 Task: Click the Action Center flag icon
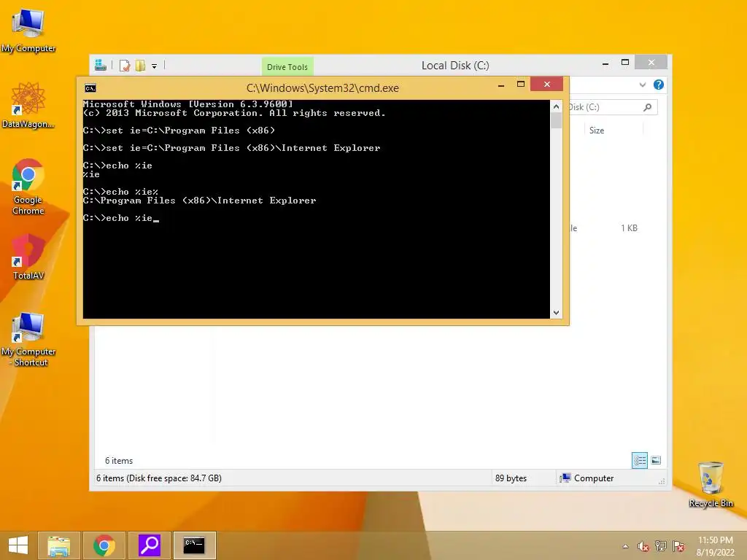click(678, 546)
